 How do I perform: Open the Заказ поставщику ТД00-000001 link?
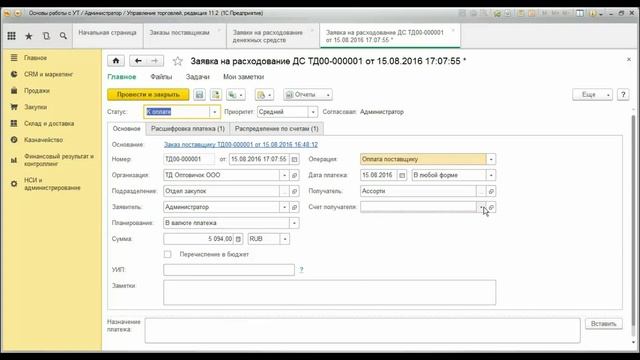click(241, 144)
